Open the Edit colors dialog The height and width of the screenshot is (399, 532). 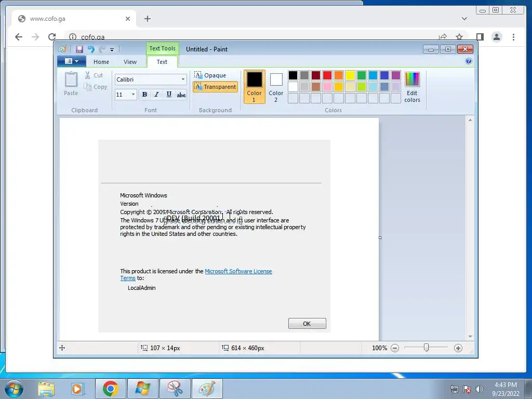point(412,87)
